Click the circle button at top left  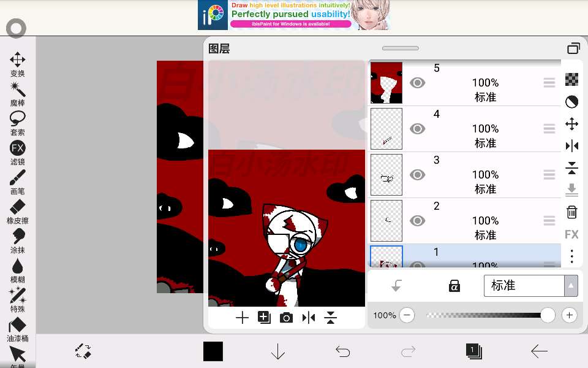[16, 28]
